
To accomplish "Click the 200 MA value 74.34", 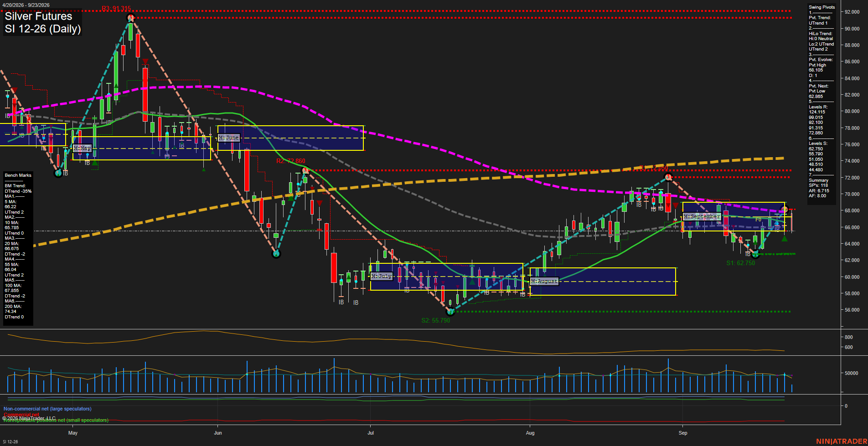I will point(10,312).
